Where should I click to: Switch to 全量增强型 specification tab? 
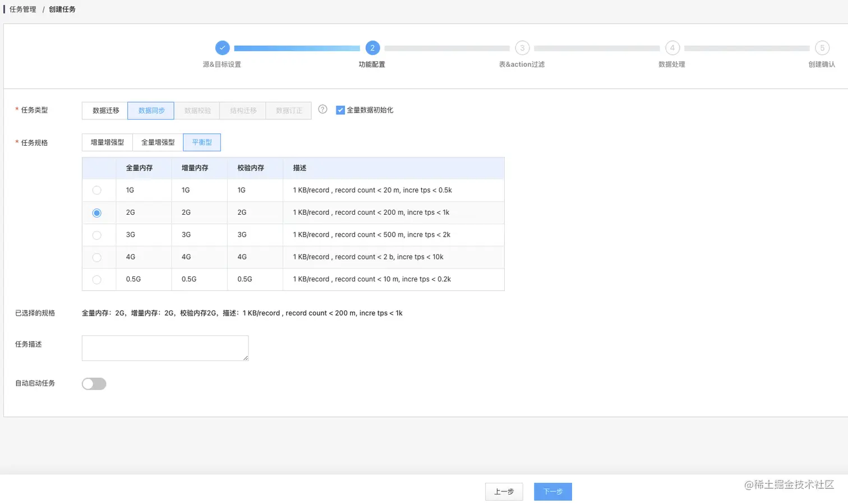(x=157, y=142)
